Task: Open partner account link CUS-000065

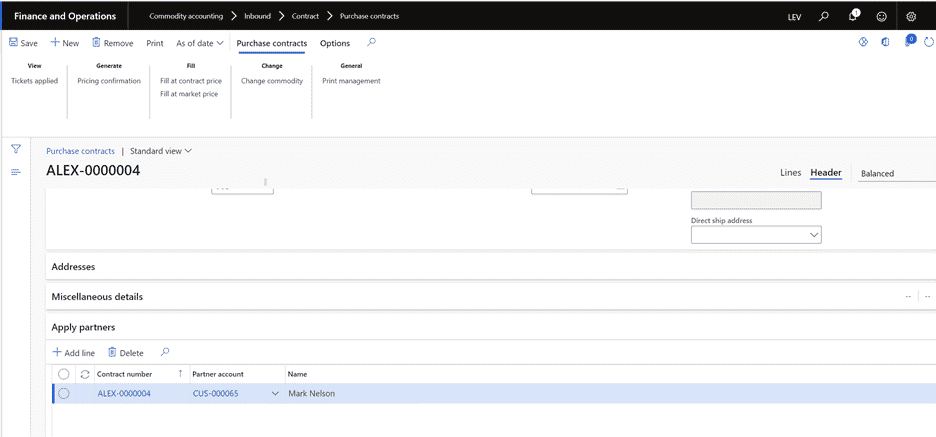Action: tap(215, 393)
